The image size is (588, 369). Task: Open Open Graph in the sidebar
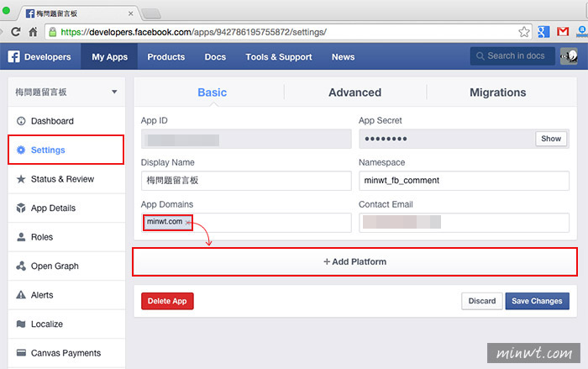[x=66, y=266]
